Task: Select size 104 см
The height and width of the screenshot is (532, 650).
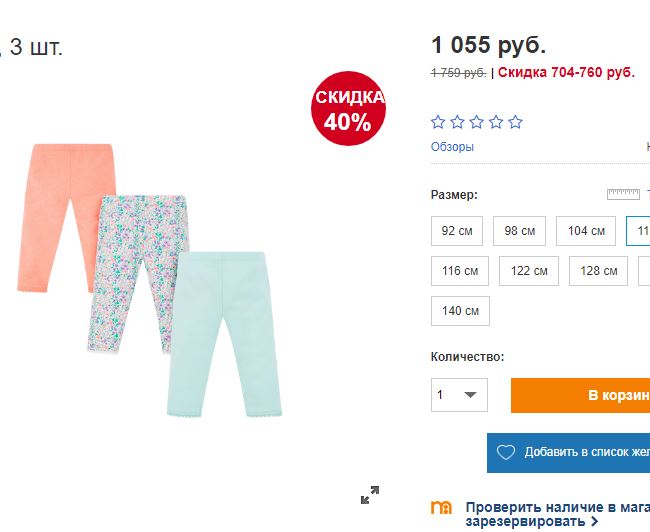Action: click(x=585, y=231)
